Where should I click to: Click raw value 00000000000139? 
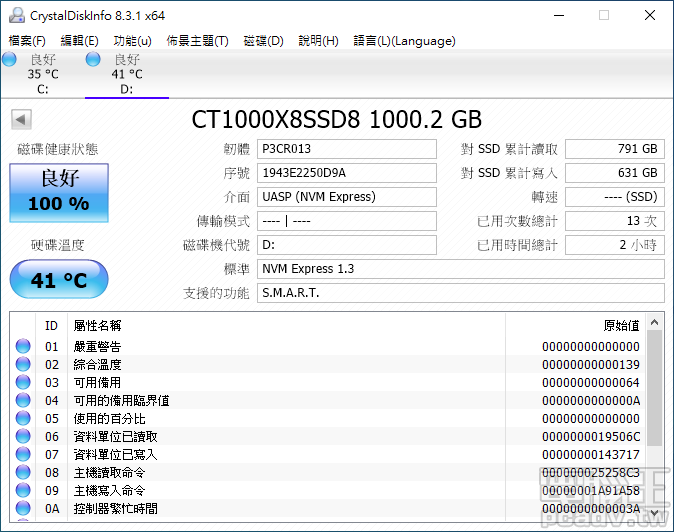click(x=591, y=365)
